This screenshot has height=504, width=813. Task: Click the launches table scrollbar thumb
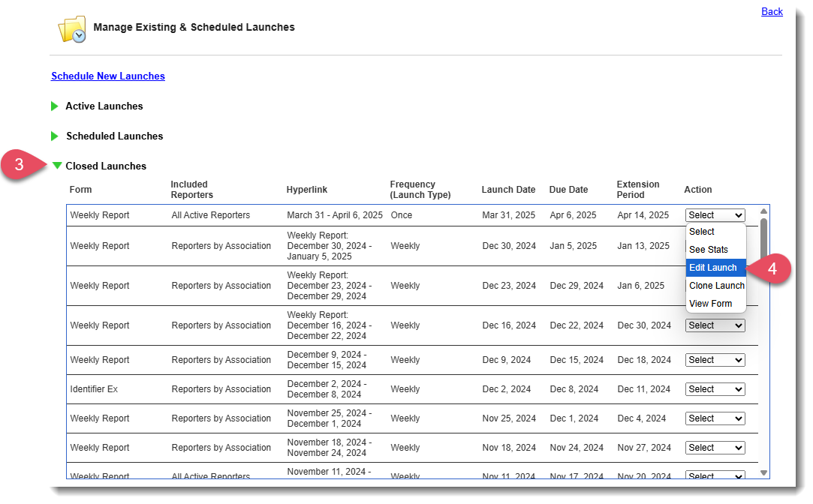click(763, 238)
